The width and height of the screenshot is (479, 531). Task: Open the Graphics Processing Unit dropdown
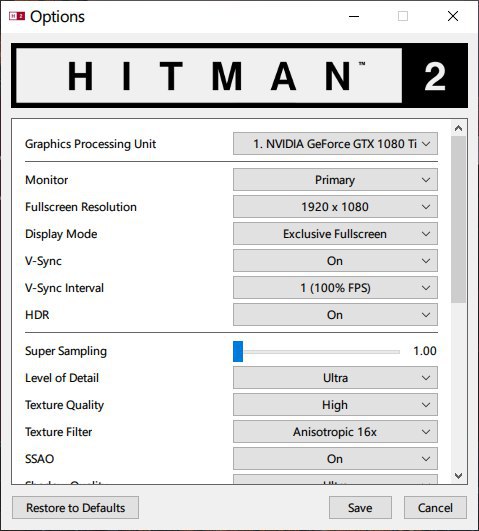(x=335, y=144)
